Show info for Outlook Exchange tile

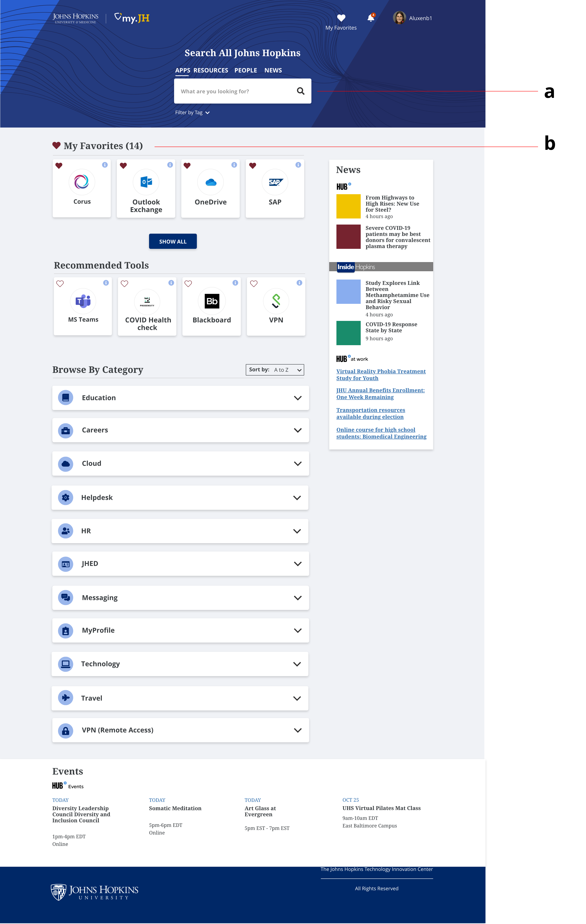pyautogui.click(x=170, y=165)
